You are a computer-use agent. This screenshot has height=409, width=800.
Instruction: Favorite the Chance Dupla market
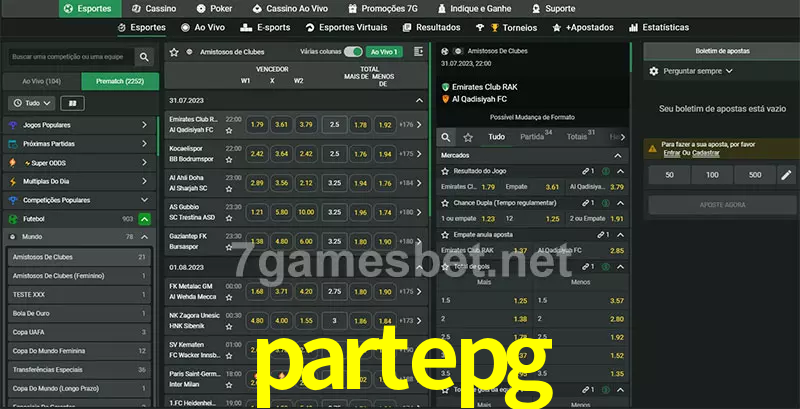point(445,203)
